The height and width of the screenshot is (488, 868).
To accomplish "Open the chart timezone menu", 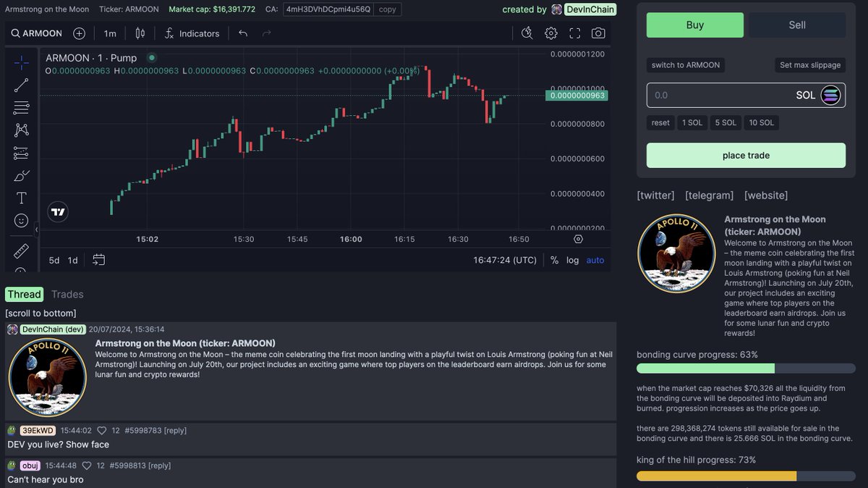I will (505, 260).
